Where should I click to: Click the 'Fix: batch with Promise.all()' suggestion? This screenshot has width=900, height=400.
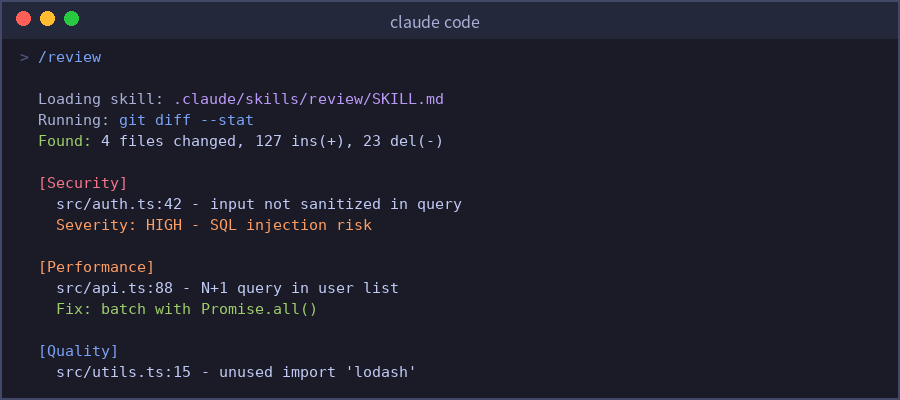pos(186,309)
